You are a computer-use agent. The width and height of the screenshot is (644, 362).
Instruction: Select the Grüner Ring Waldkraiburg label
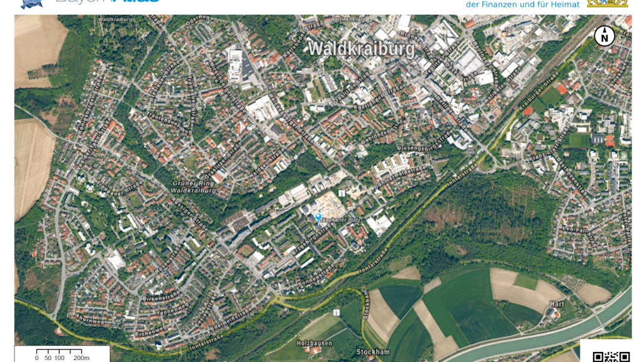click(194, 187)
